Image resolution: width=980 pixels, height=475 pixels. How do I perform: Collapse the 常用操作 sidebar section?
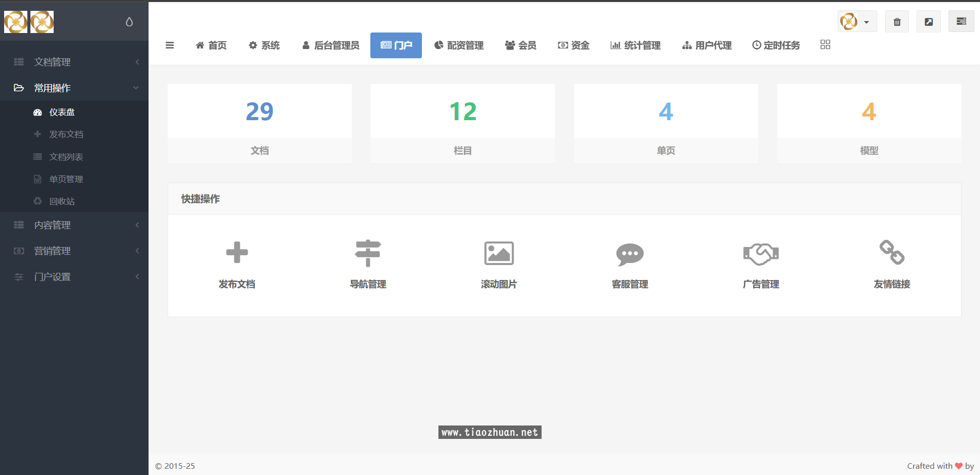click(74, 88)
